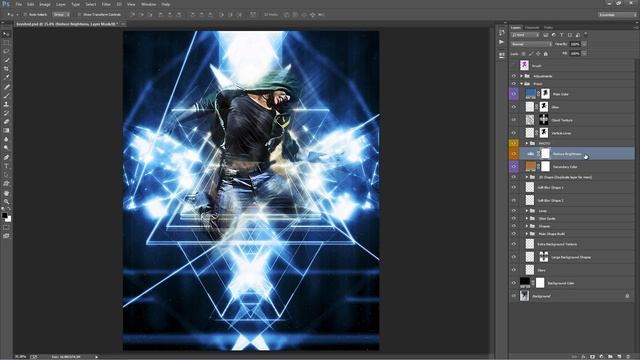This screenshot has width=640, height=360.
Task: Expand the Lines layer group
Action: coord(527,211)
